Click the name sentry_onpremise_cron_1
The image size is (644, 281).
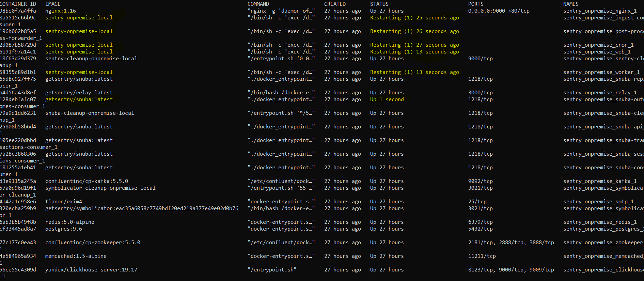pyautogui.click(x=598, y=45)
